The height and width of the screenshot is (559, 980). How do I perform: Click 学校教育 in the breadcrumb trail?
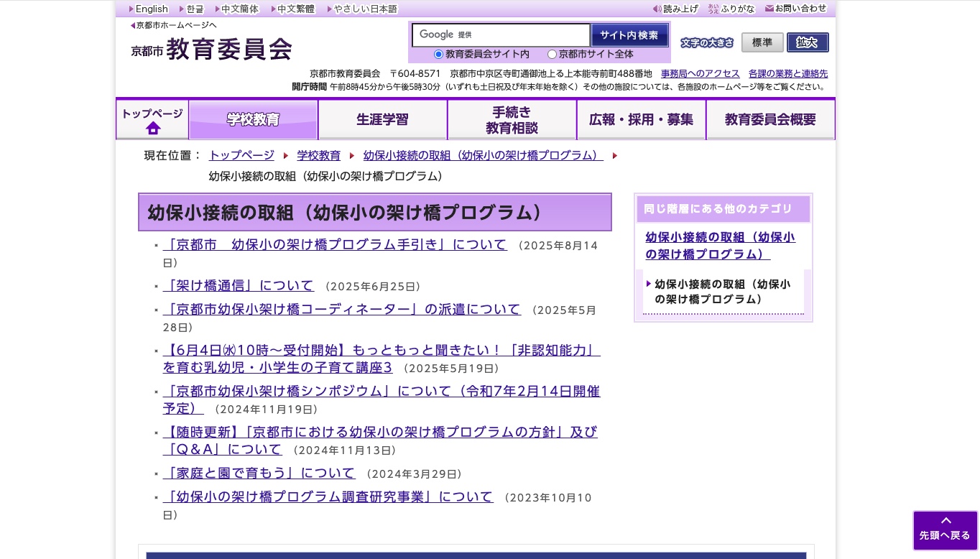tap(318, 155)
